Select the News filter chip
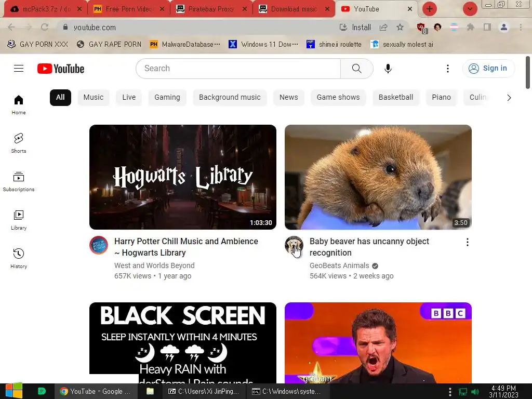532x399 pixels. click(x=289, y=97)
